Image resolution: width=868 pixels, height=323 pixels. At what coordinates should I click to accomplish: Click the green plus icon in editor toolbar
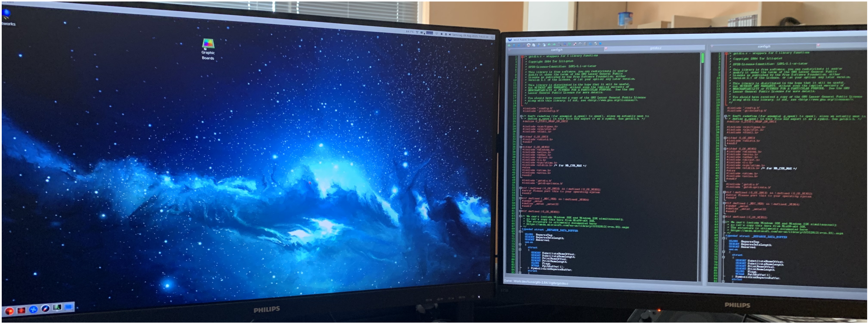pyautogui.click(x=509, y=46)
